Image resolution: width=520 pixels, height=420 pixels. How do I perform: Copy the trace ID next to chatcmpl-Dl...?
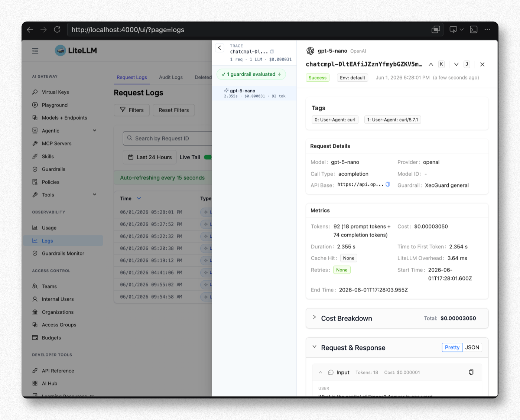(x=272, y=52)
